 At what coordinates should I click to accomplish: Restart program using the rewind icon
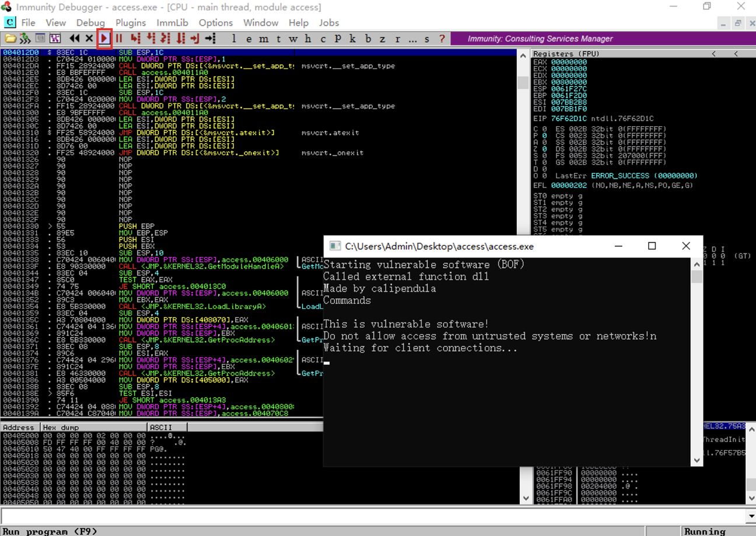[x=75, y=39]
